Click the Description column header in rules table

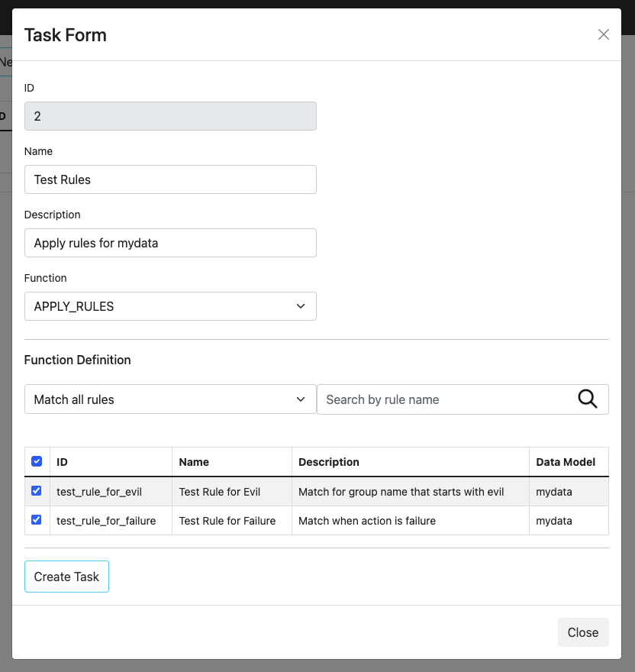[x=329, y=462]
